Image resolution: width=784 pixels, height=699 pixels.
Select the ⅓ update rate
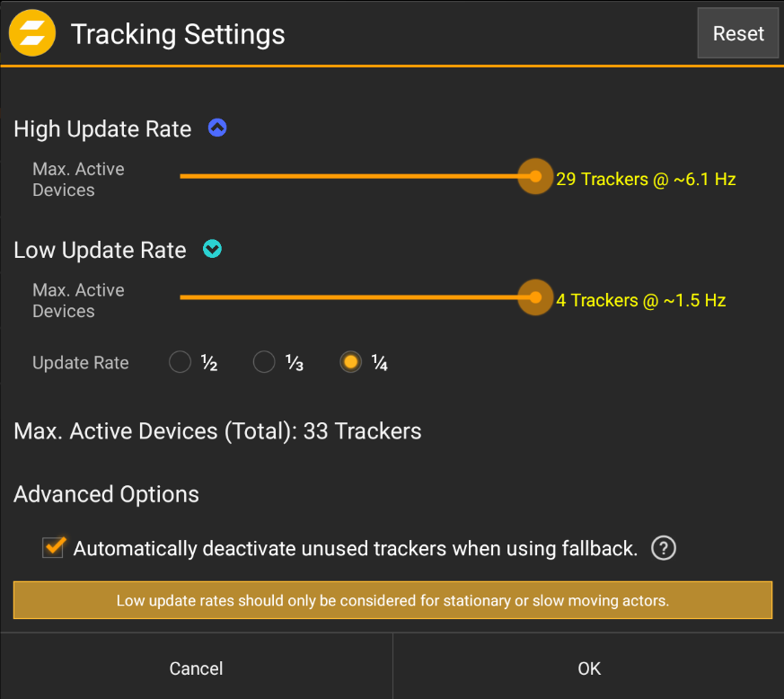(x=264, y=361)
